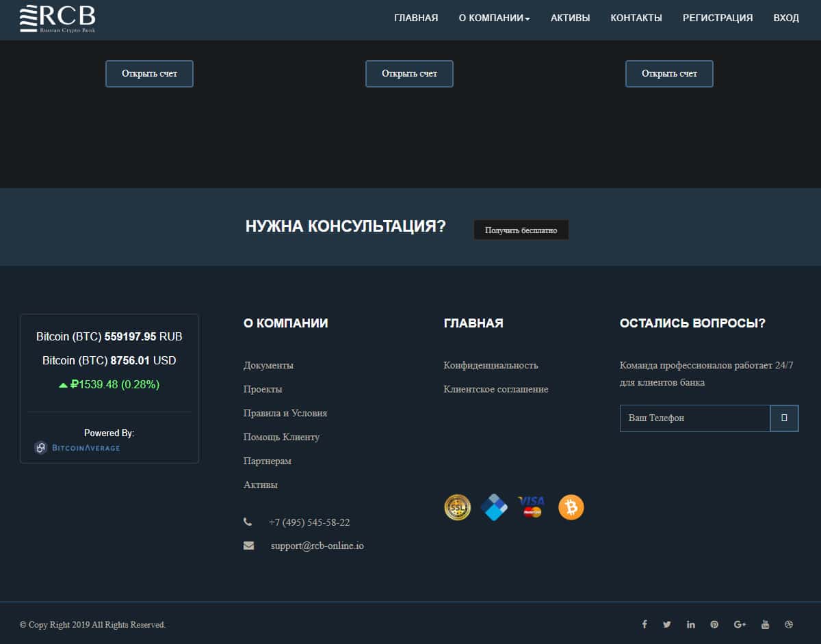Click the phone number +7 (495) 545-58-22

coord(309,522)
